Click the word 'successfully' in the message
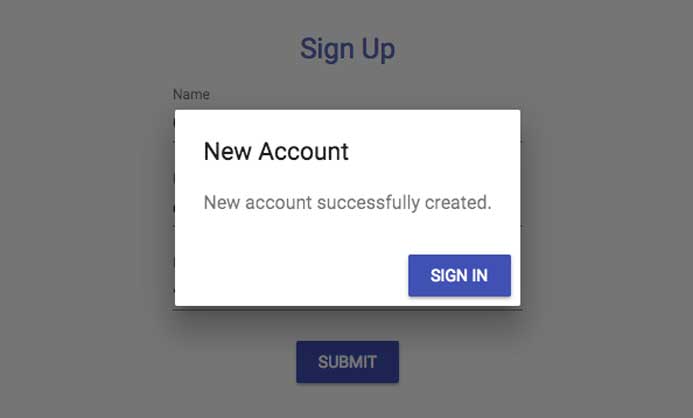The width and height of the screenshot is (693, 418). tap(368, 203)
